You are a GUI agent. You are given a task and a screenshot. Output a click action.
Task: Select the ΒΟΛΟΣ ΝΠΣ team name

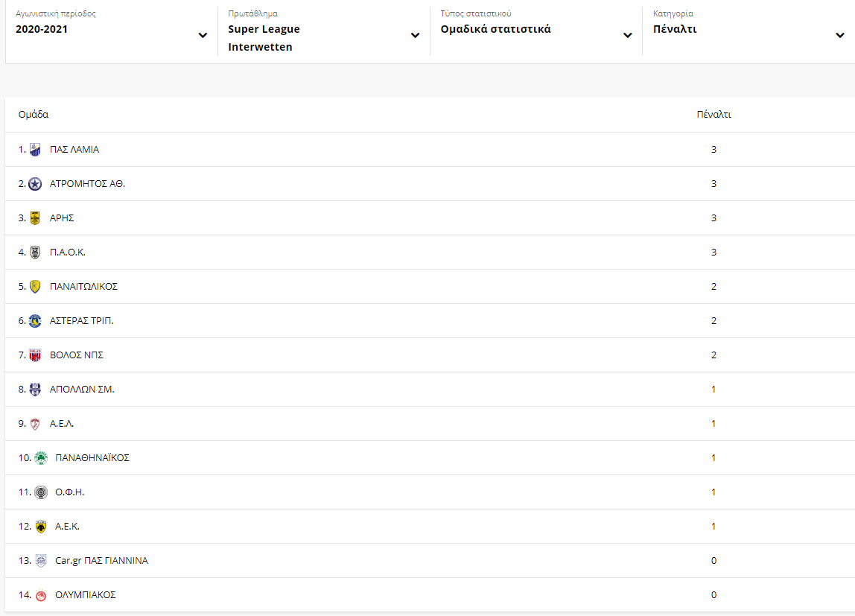point(76,355)
